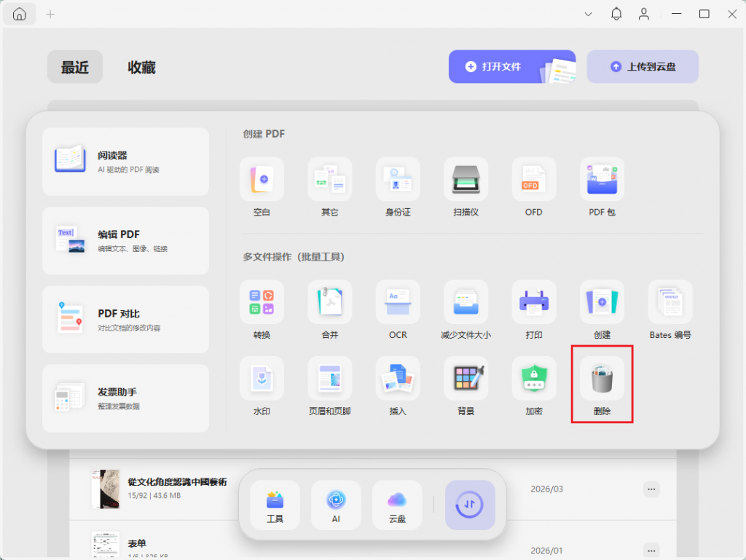The height and width of the screenshot is (560, 746).
Task: Click the 2026/01 date entry
Action: (x=546, y=551)
